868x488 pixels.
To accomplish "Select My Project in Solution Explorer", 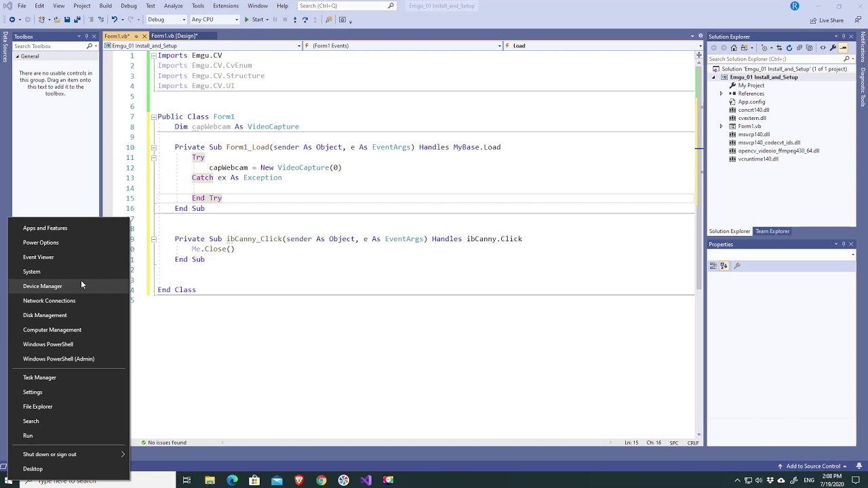I will click(751, 85).
